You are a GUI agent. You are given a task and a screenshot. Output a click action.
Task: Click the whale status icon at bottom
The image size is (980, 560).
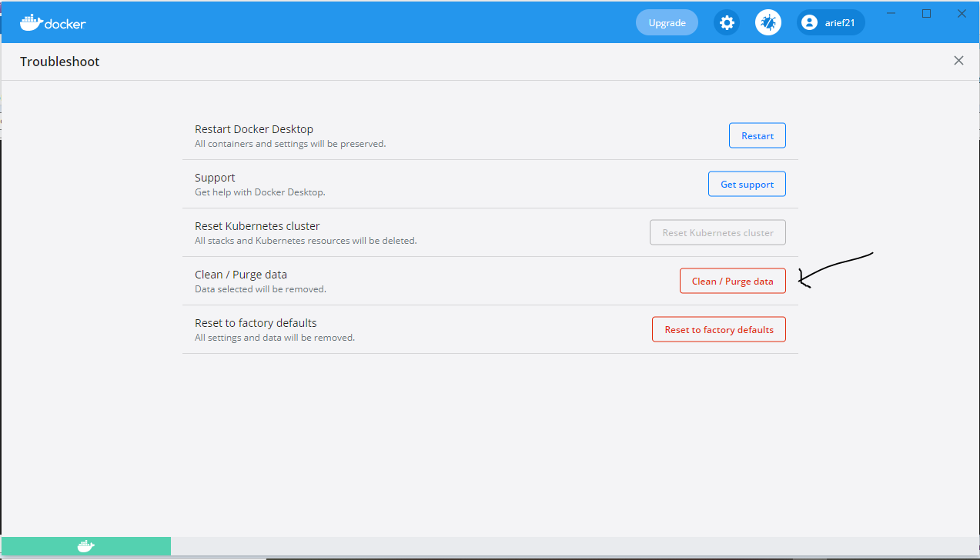pyautogui.click(x=85, y=546)
